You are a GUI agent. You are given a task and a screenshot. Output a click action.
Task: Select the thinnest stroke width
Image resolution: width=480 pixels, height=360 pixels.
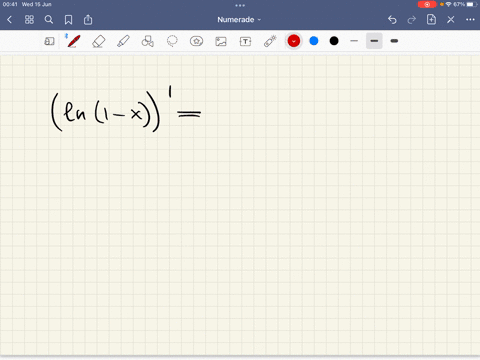pyautogui.click(x=354, y=41)
